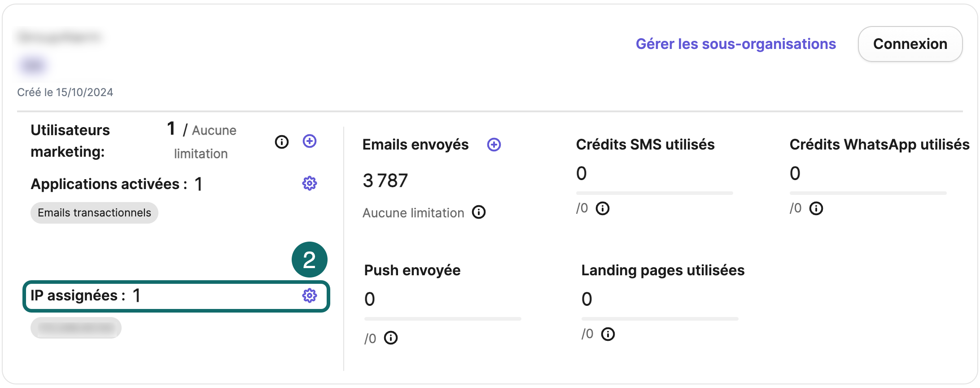Show info icon under Landing pages utilisées
Screen dimensions: 980x388
pyautogui.click(x=608, y=334)
